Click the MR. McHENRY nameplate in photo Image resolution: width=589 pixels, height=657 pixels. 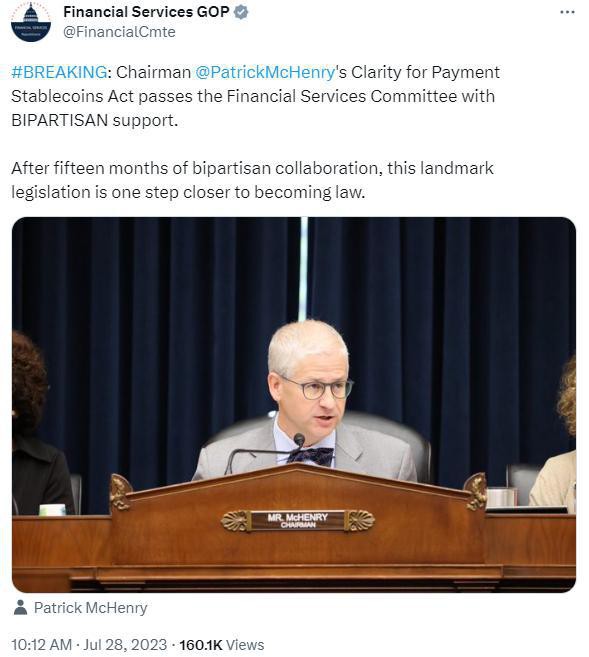[x=298, y=520]
